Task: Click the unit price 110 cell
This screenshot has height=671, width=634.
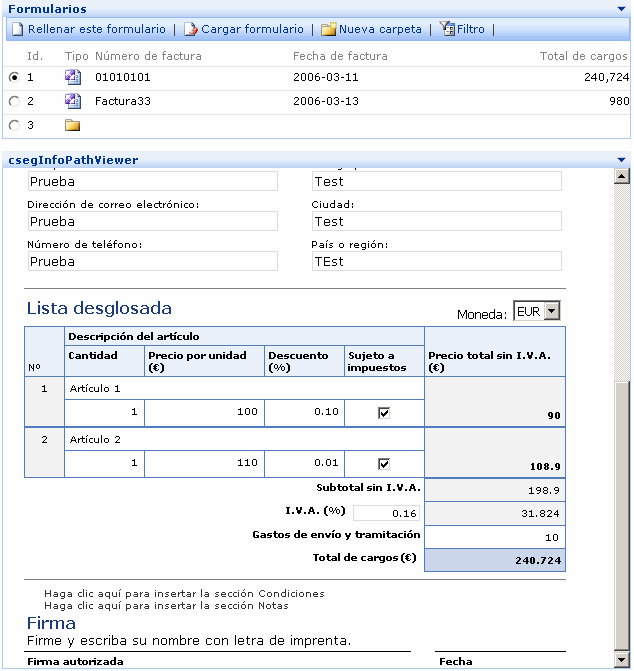Action: click(x=204, y=463)
